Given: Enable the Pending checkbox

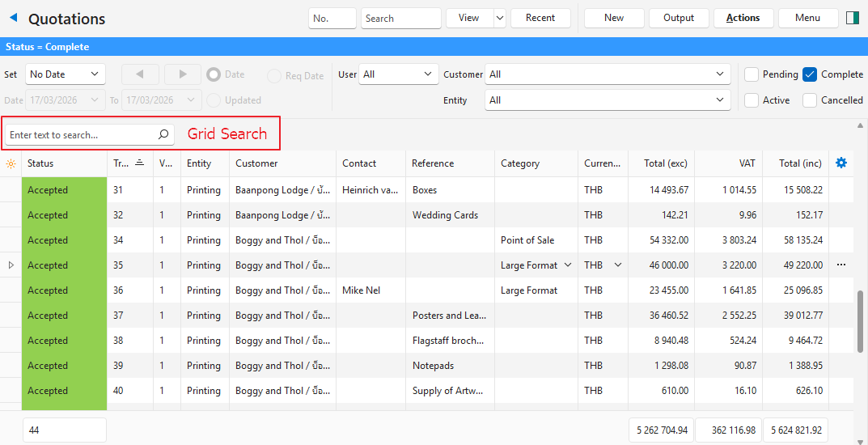Looking at the screenshot, I should coord(752,74).
